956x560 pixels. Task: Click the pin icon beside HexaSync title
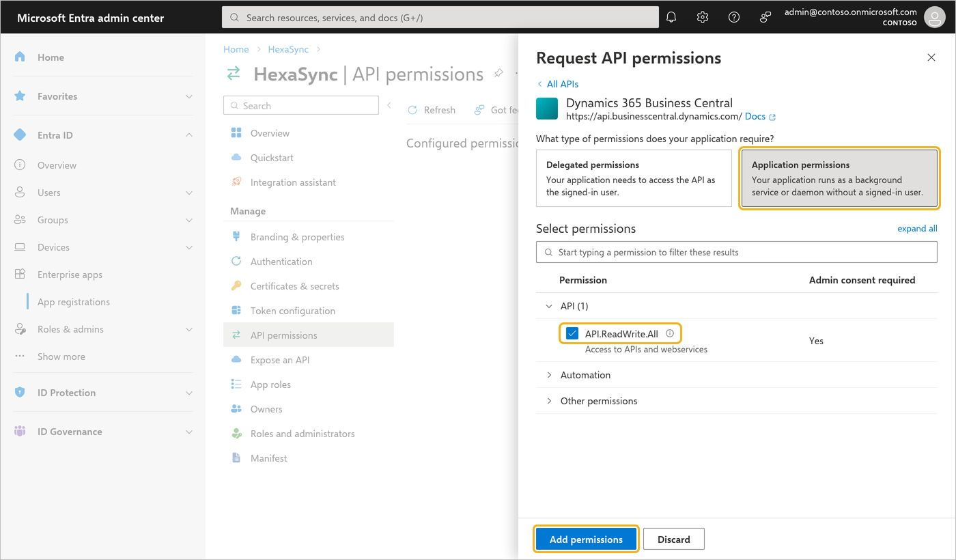click(499, 73)
